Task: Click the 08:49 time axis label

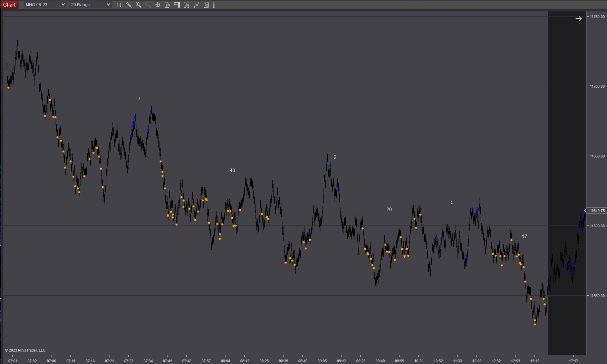Action: [303, 361]
